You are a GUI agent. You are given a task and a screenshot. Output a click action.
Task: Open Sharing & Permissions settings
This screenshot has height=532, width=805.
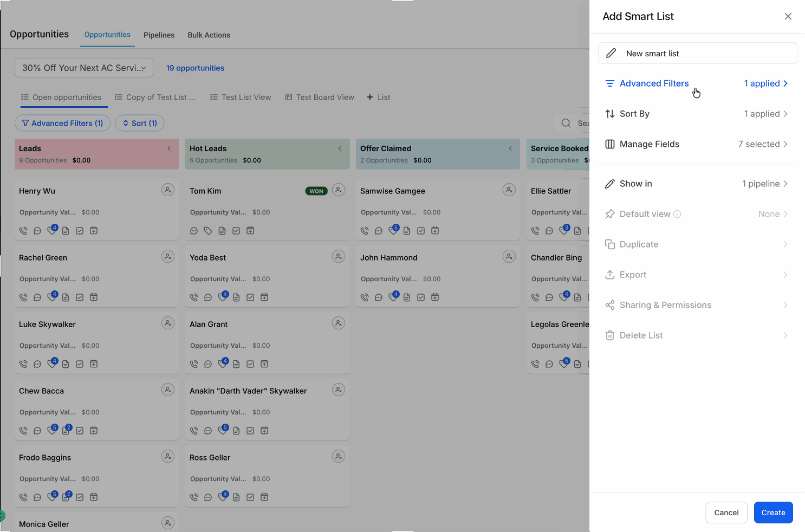click(x=697, y=305)
